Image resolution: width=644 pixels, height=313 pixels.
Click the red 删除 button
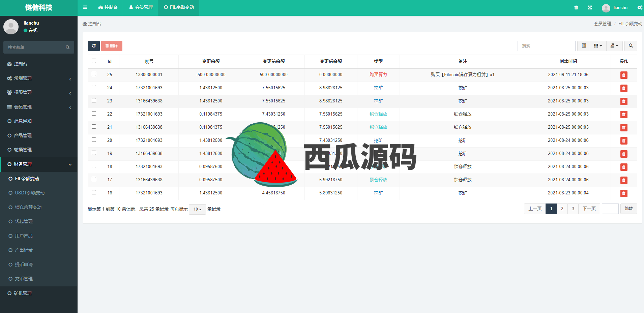(x=112, y=46)
